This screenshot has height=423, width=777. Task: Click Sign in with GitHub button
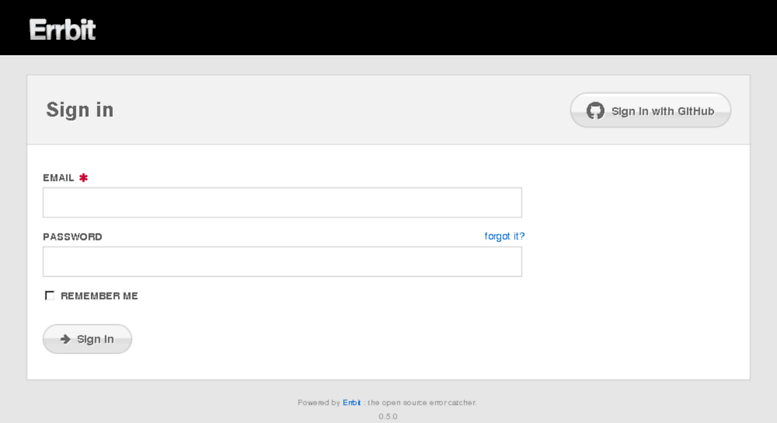tap(650, 110)
